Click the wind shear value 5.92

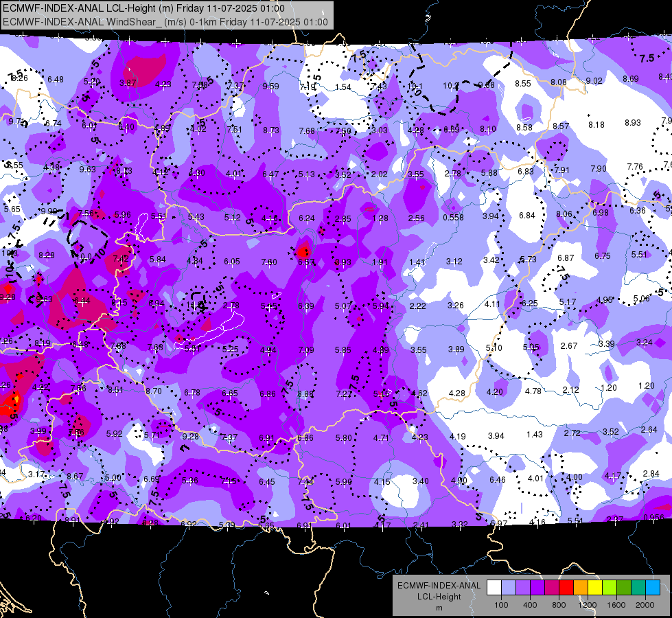tap(115, 433)
